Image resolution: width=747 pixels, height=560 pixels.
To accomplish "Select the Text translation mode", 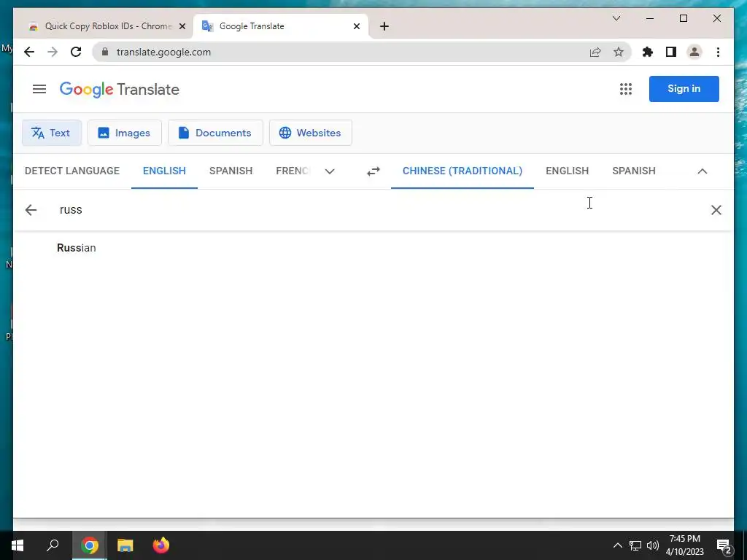I will click(x=52, y=133).
